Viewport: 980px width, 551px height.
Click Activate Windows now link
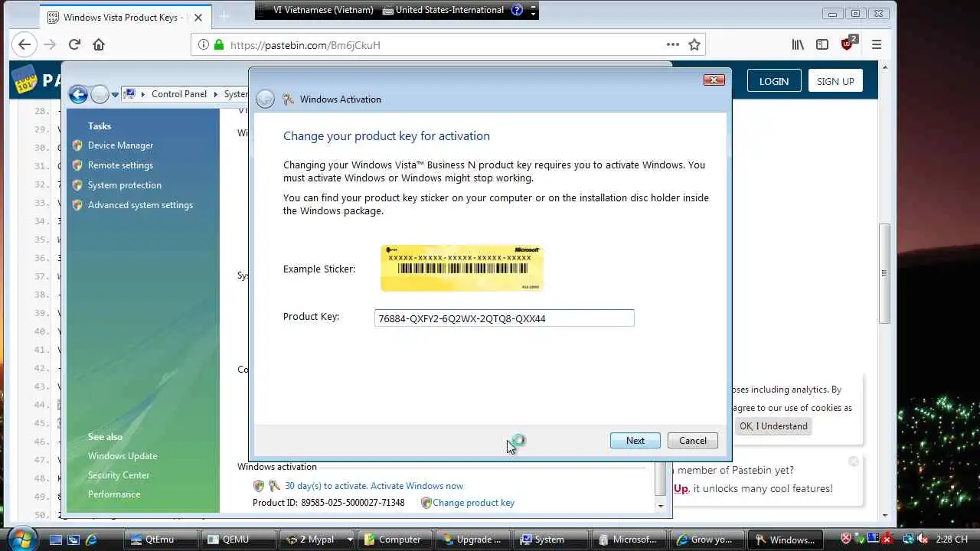[417, 486]
